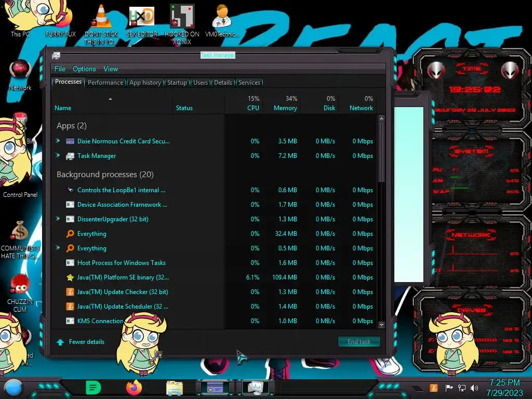Click the process list scrollbar thumb
This screenshot has width=532, height=399.
click(381, 152)
